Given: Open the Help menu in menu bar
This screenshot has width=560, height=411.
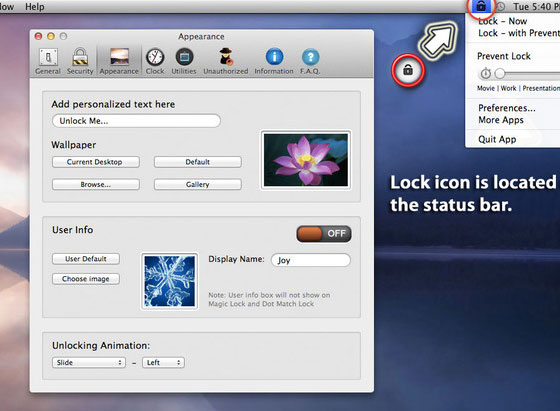Looking at the screenshot, I should tap(35, 6).
